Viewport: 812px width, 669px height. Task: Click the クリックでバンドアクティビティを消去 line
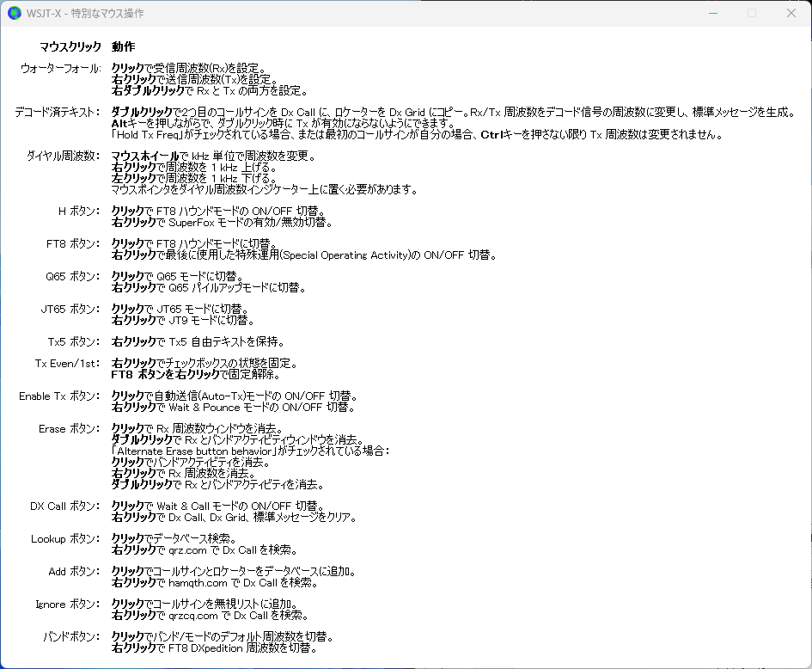pos(191,463)
